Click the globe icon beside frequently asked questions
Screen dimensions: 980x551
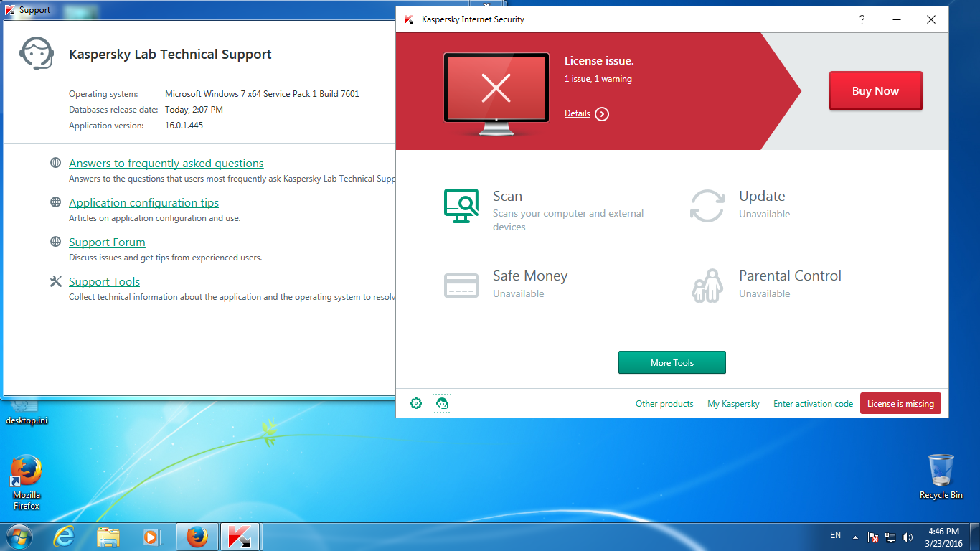55,163
